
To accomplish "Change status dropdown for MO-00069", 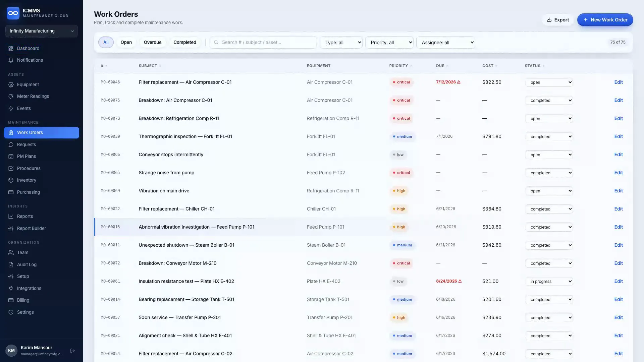I will (x=549, y=191).
